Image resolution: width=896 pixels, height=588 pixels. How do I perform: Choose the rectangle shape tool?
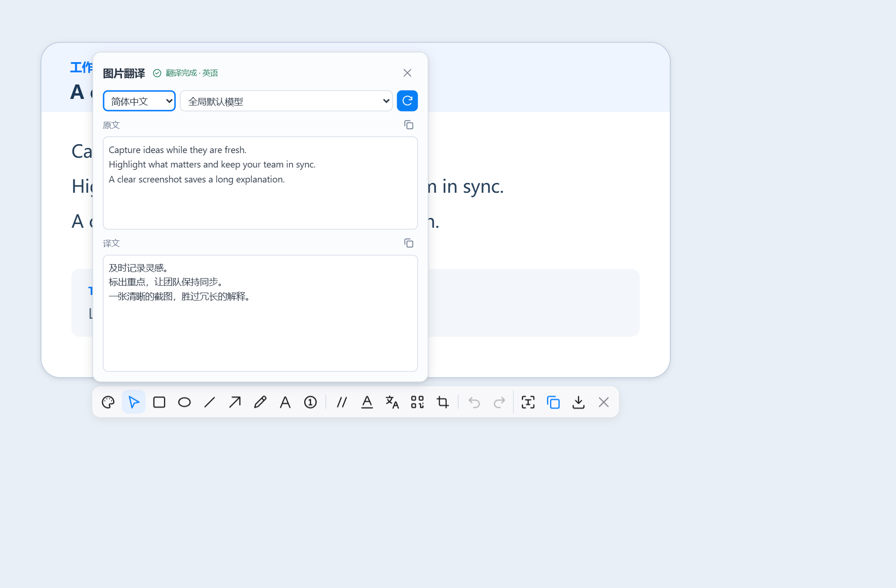pyautogui.click(x=159, y=402)
